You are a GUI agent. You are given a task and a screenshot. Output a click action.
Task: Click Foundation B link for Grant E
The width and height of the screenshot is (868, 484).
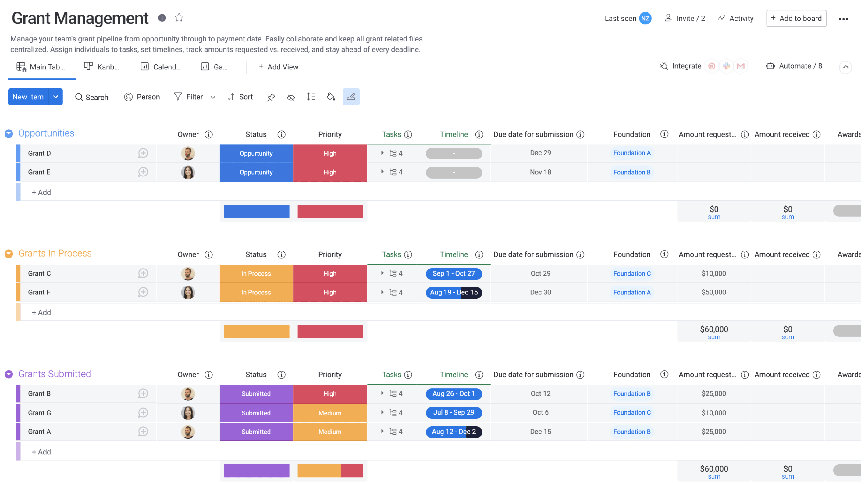631,172
